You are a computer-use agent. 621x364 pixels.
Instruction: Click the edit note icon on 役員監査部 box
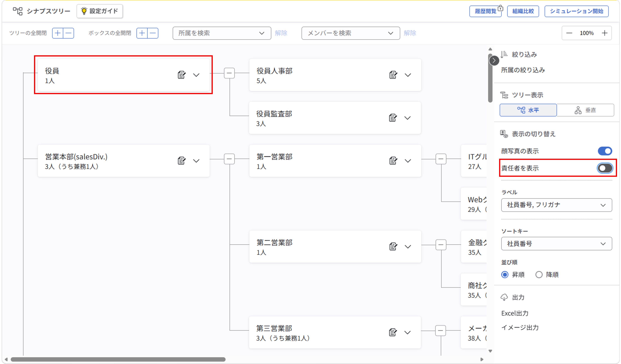(393, 118)
